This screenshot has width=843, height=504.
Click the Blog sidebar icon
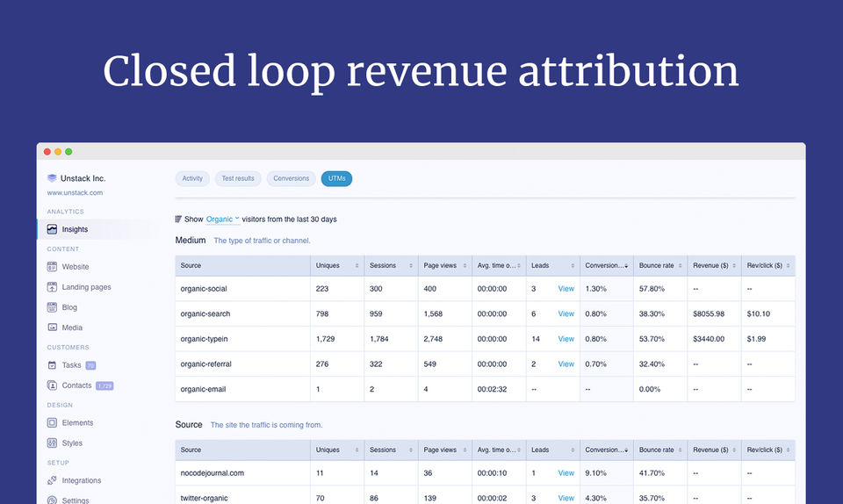click(52, 307)
